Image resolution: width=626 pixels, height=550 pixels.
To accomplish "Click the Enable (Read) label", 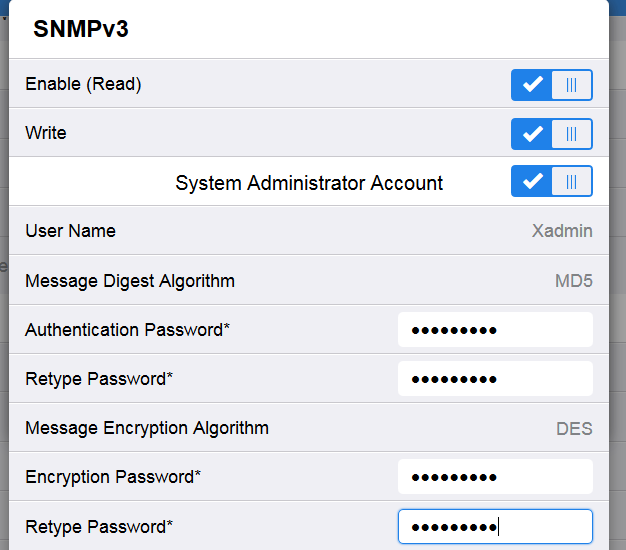I will click(83, 84).
